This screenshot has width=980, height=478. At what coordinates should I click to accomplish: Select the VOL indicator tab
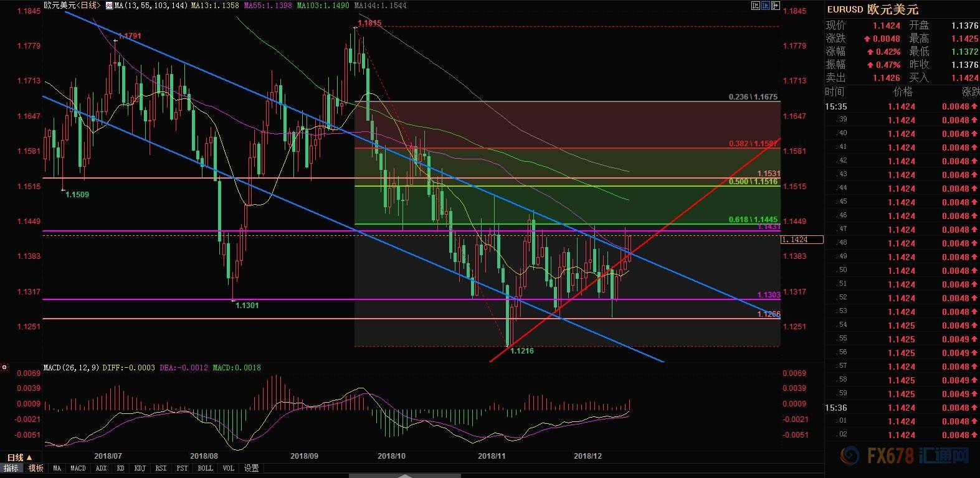pyautogui.click(x=229, y=468)
